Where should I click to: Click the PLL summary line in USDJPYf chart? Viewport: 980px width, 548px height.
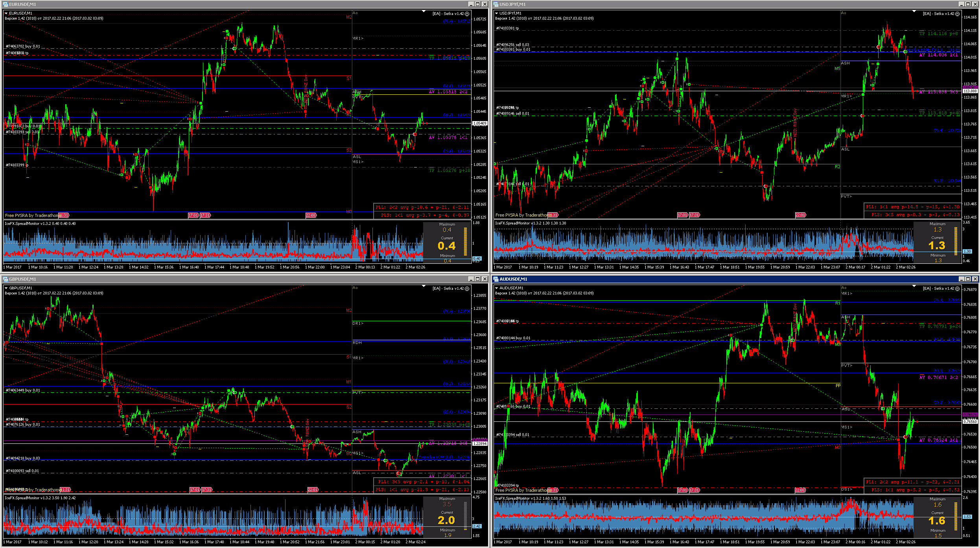pyautogui.click(x=913, y=207)
